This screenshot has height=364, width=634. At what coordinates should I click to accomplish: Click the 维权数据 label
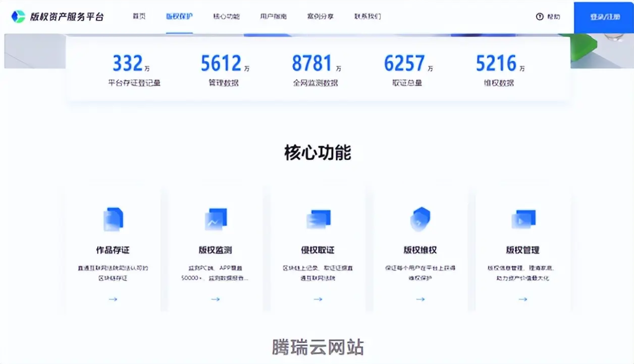pyautogui.click(x=499, y=83)
